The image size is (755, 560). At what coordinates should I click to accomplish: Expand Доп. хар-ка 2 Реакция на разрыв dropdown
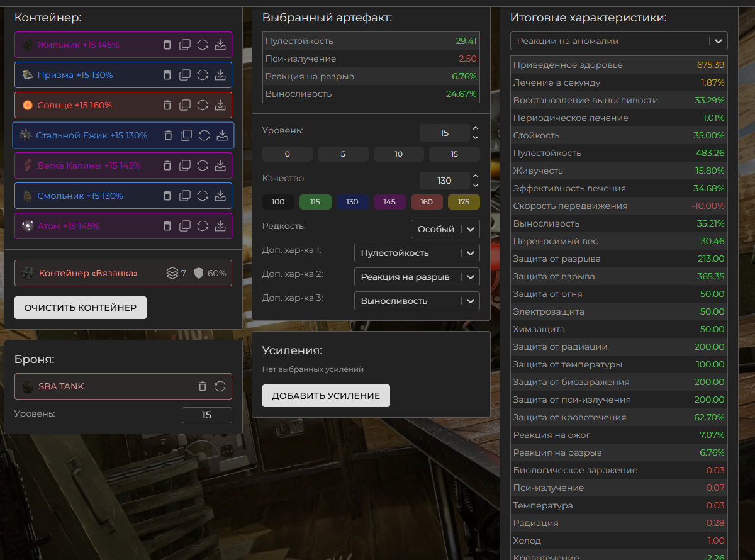pos(417,277)
